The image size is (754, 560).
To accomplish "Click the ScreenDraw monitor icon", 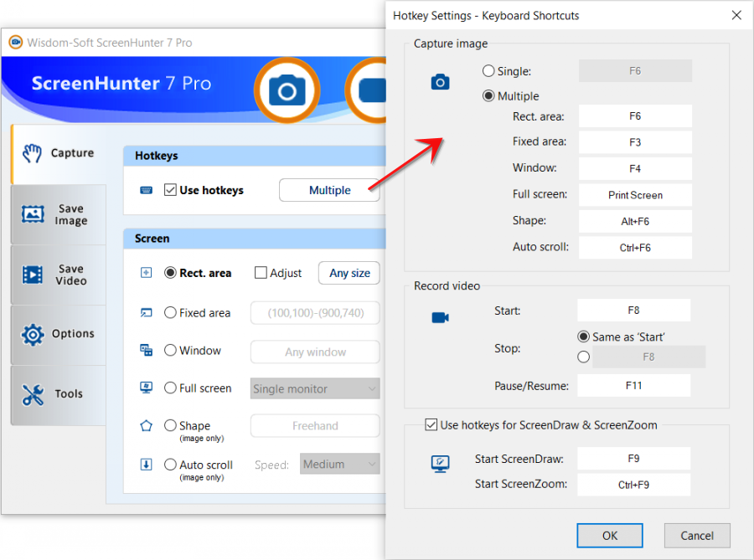I will coord(440,464).
